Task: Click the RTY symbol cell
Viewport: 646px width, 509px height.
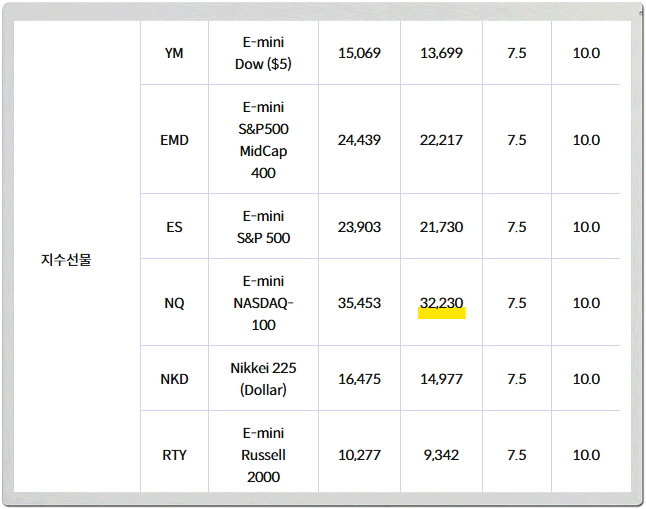Action: point(174,455)
